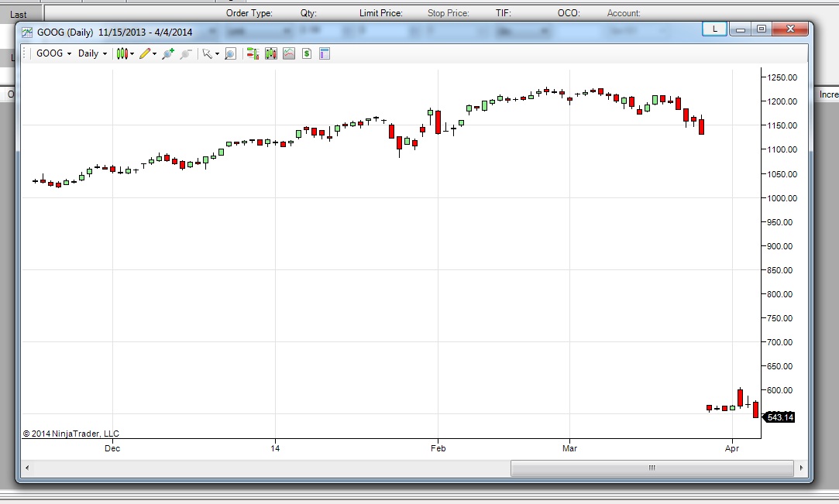Click the Order Type label
This screenshot has height=504, width=839.
click(x=249, y=13)
